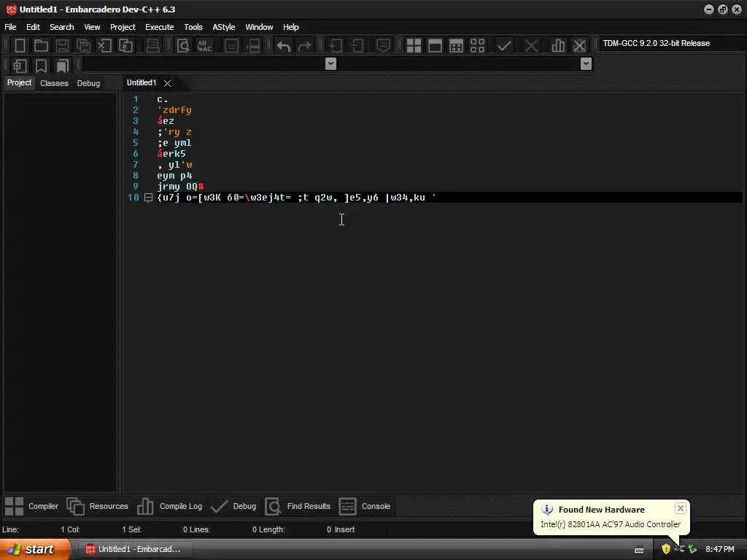
Task: Unindent the selected lines
Action: click(357, 46)
